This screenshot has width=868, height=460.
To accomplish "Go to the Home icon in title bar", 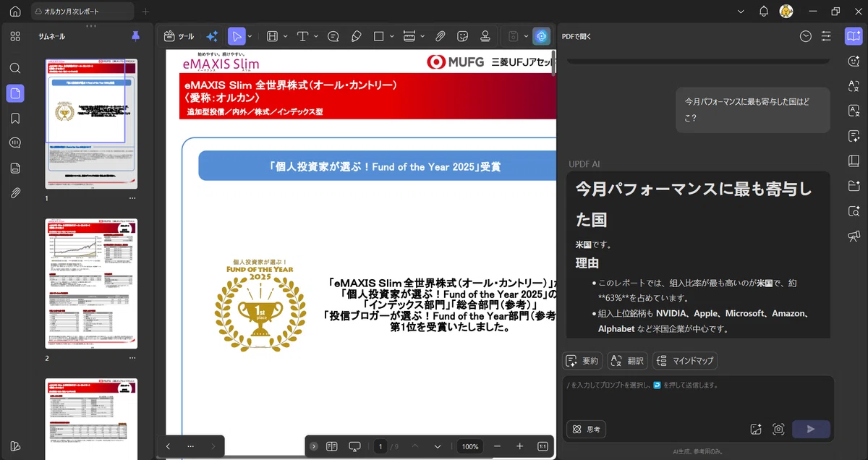I will (x=14, y=12).
